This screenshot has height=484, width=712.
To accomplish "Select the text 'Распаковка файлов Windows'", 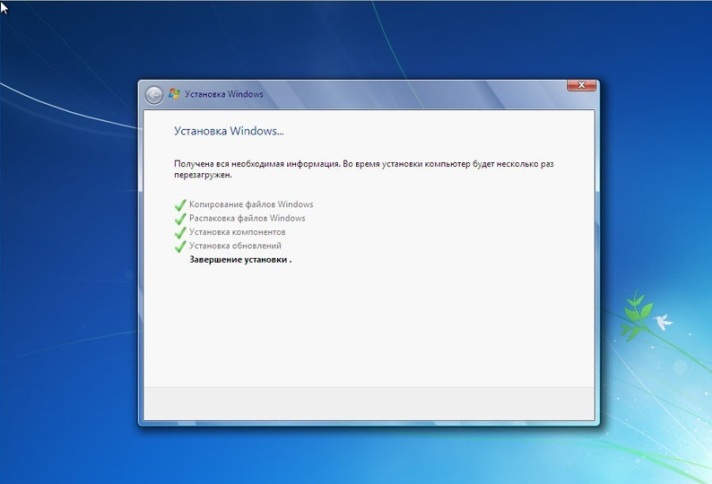I will [247, 218].
